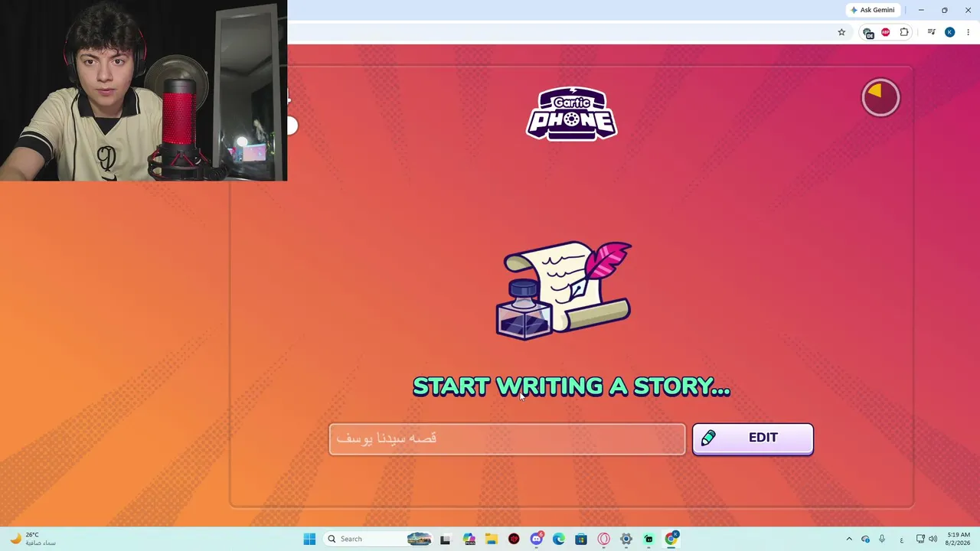The image size is (980, 551).
Task: Click the scroll and ink bottle illustration
Action: pos(563,290)
